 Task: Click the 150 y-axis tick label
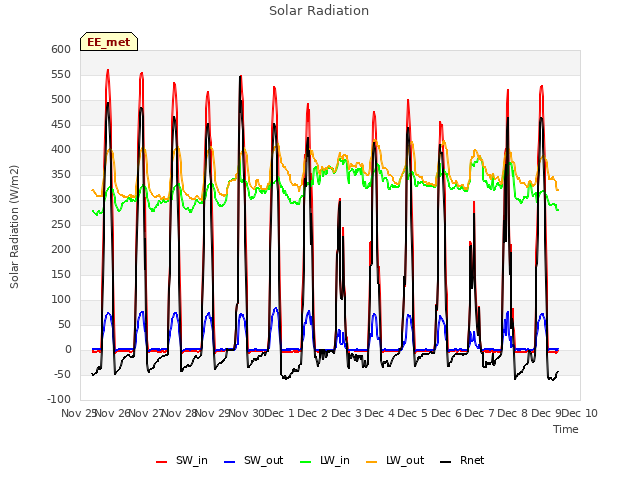tap(61, 274)
